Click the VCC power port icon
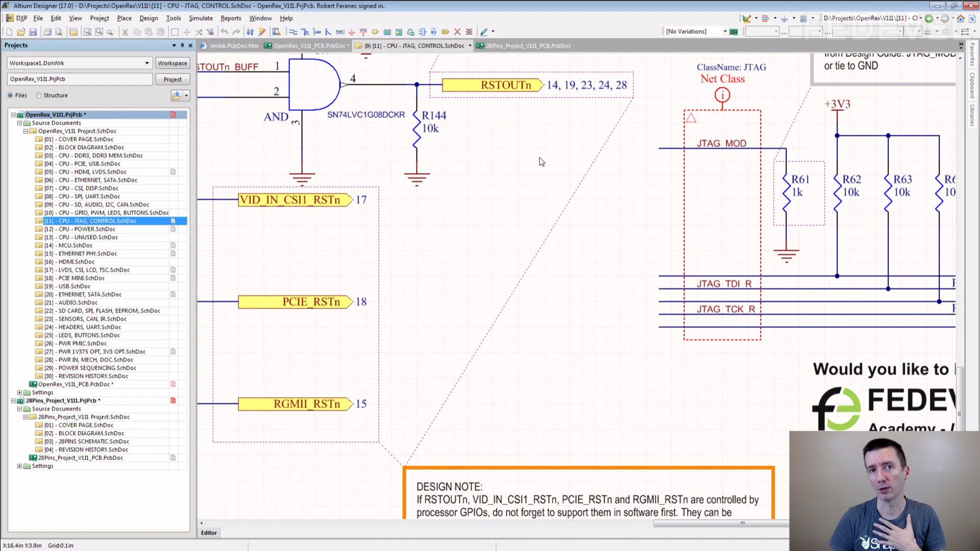Image resolution: width=980 pixels, height=551 pixels. [x=363, y=32]
